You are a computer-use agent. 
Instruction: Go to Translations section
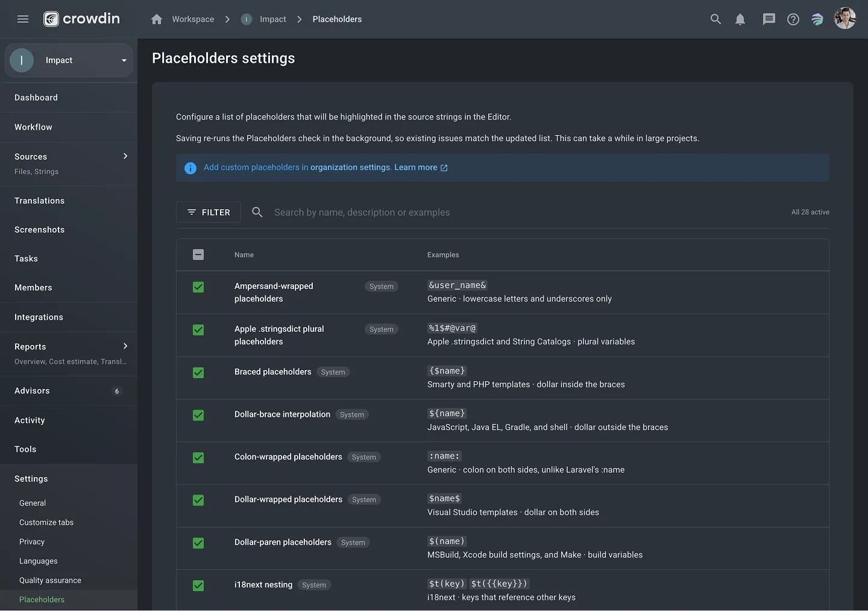(69, 201)
